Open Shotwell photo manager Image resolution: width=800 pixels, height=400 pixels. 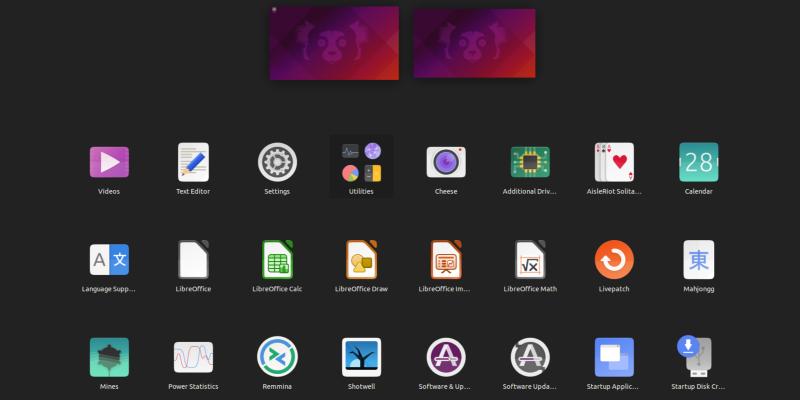361,357
